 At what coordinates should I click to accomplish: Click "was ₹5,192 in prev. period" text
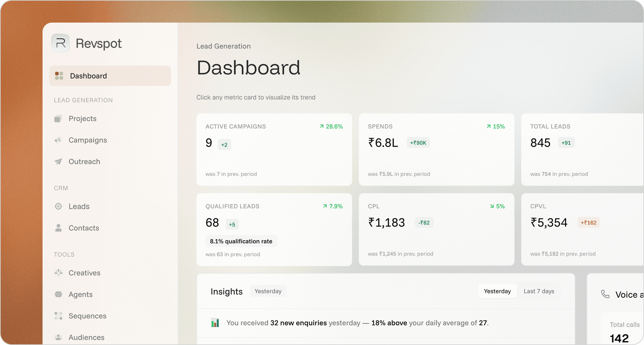(563, 254)
